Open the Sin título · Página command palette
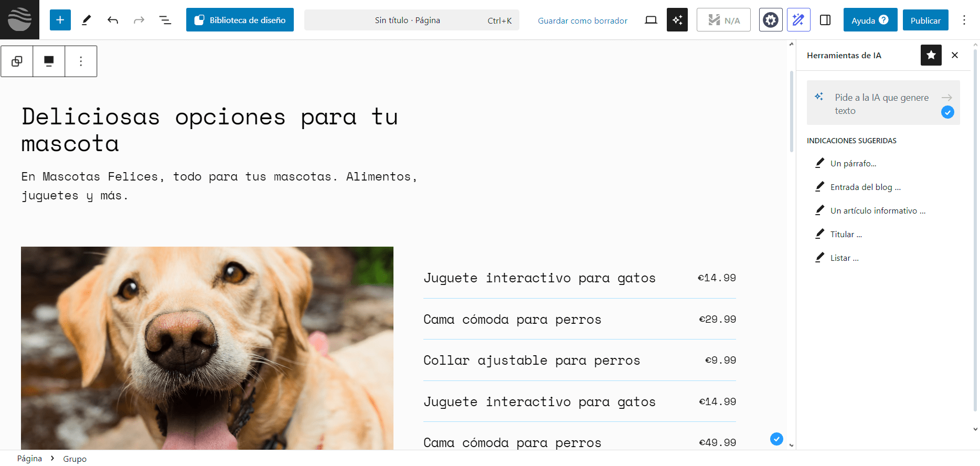The height and width of the screenshot is (466, 980). pyautogui.click(x=412, y=20)
